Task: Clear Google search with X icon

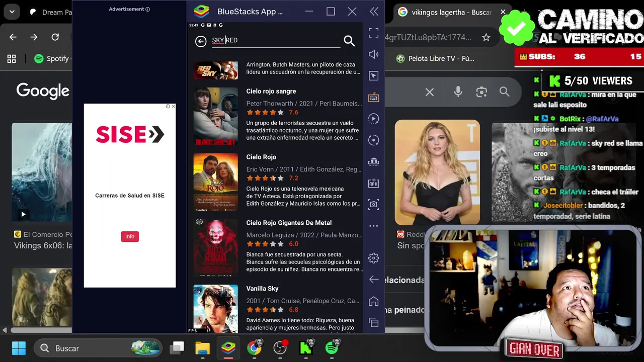Action: point(430,92)
